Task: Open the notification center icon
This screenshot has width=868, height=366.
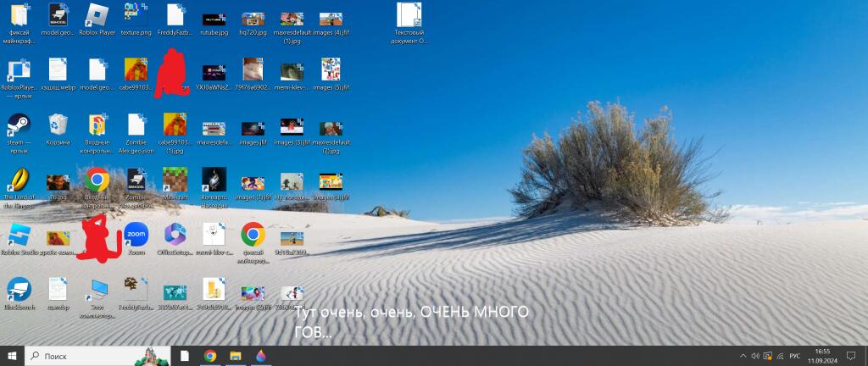Action: coord(851,356)
